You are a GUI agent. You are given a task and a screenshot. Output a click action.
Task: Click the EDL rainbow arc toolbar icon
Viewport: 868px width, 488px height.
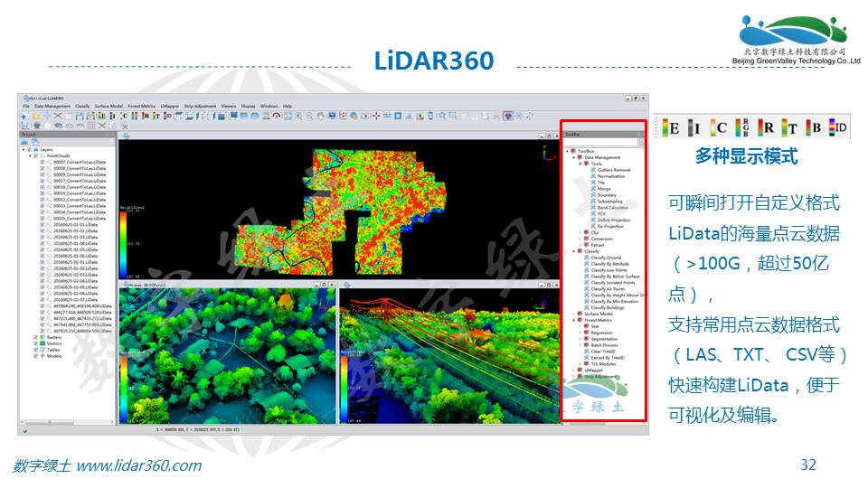(x=277, y=116)
